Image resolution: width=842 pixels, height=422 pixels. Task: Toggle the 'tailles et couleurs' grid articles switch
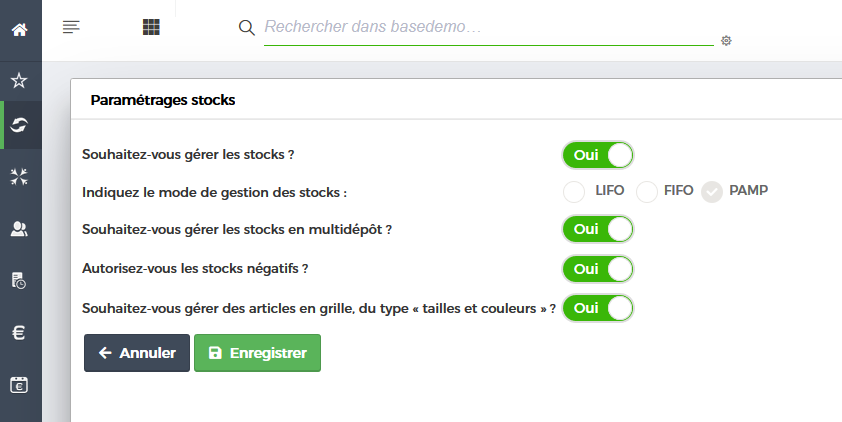coord(598,308)
